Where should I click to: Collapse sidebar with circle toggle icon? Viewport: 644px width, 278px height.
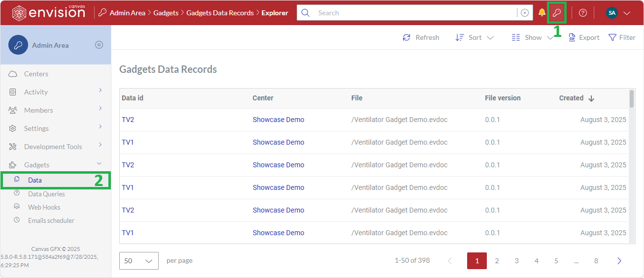99,45
